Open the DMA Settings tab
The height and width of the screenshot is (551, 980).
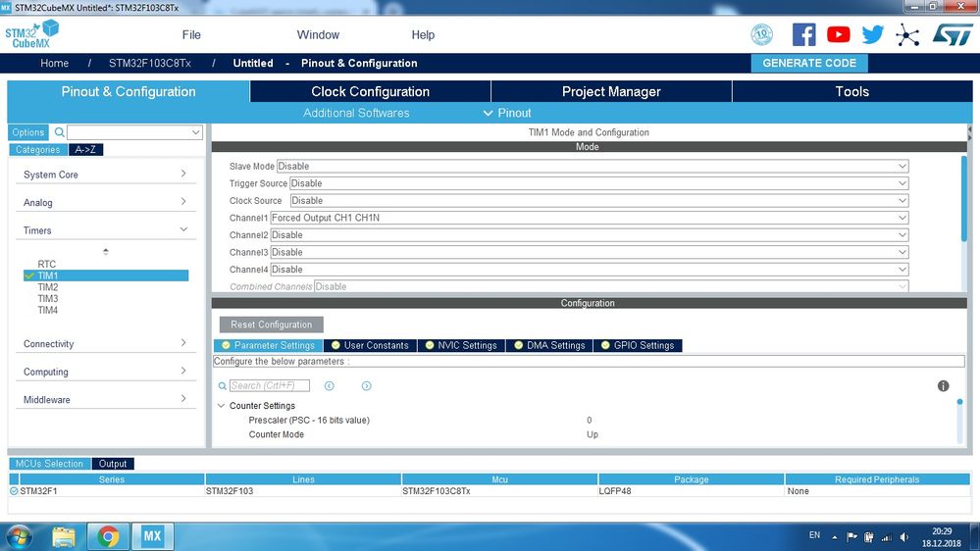[x=549, y=345]
